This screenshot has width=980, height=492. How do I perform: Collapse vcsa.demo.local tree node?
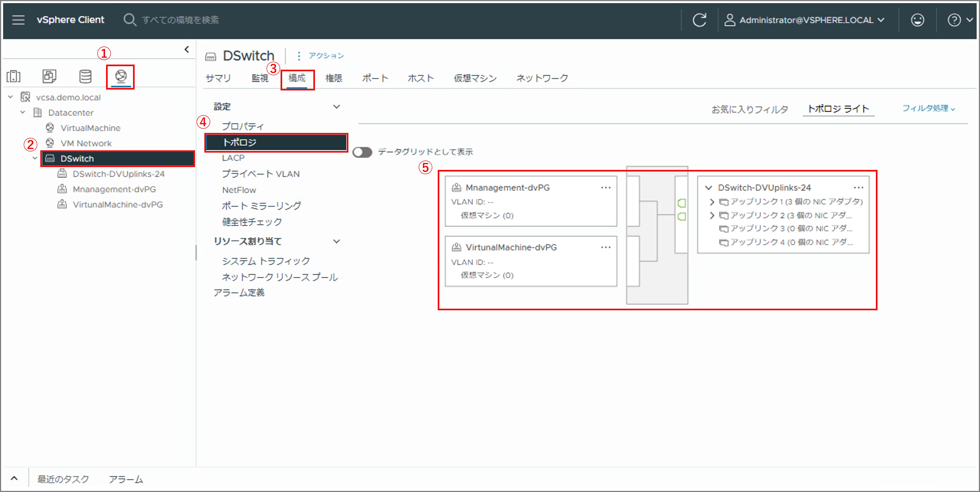(11, 97)
